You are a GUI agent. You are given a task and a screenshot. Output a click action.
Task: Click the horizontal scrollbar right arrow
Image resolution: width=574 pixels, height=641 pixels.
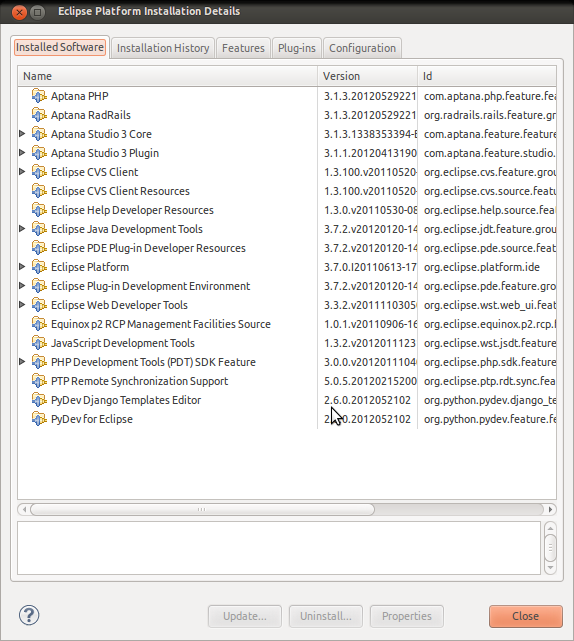550,509
